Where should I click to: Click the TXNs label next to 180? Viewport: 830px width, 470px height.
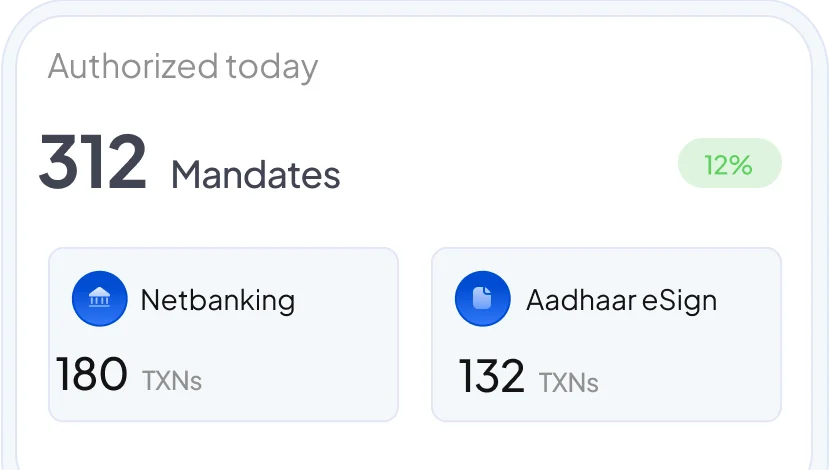click(x=172, y=380)
